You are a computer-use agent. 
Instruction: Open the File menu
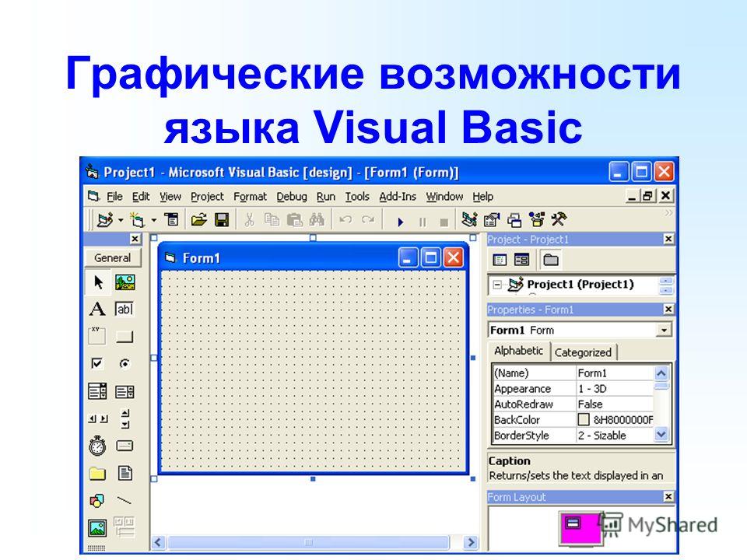point(114,197)
